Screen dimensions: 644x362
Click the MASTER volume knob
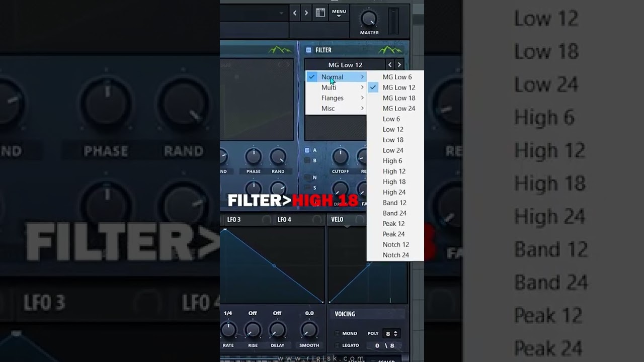point(369,19)
